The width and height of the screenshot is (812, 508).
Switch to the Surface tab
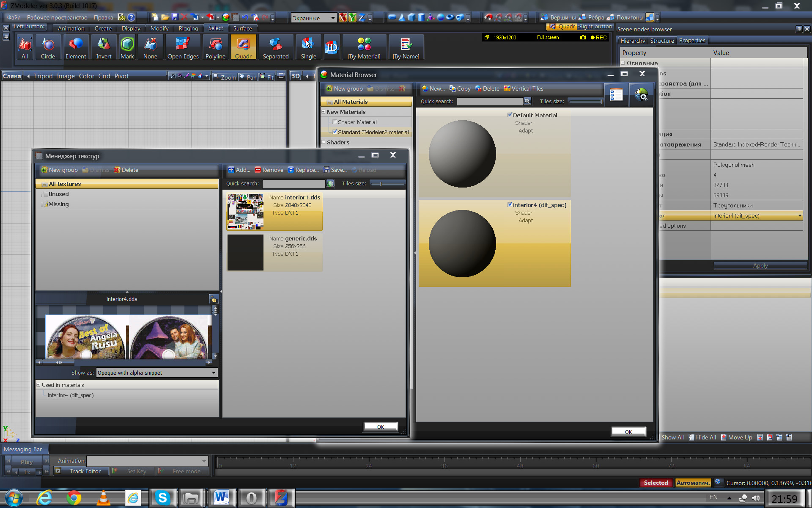[242, 28]
